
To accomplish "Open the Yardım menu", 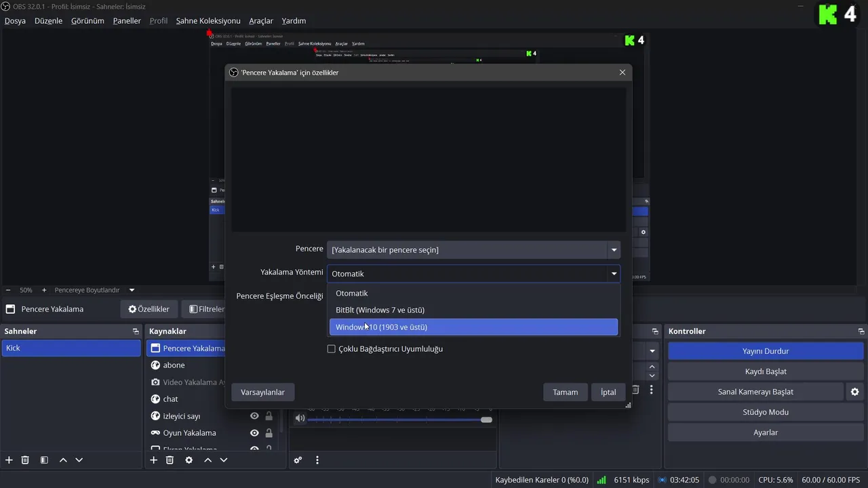I will [x=294, y=21].
